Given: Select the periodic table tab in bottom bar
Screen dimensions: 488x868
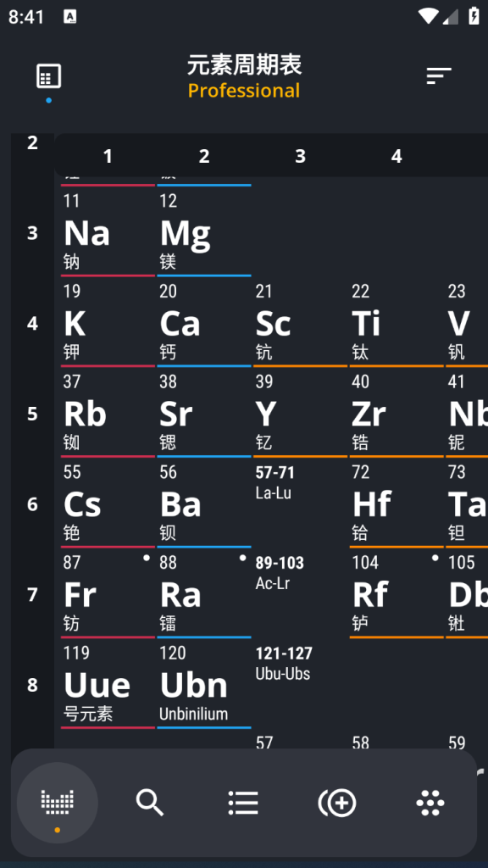Looking at the screenshot, I should [x=58, y=802].
